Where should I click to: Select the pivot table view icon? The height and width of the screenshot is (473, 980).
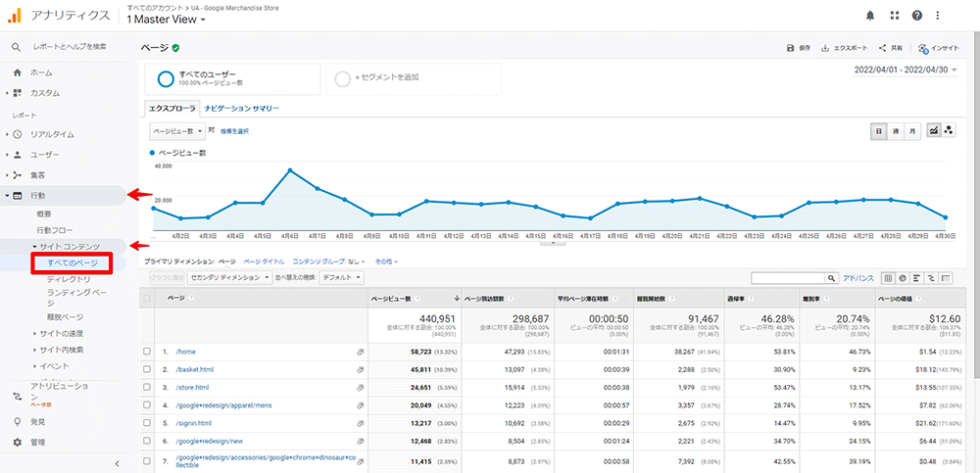(x=946, y=277)
